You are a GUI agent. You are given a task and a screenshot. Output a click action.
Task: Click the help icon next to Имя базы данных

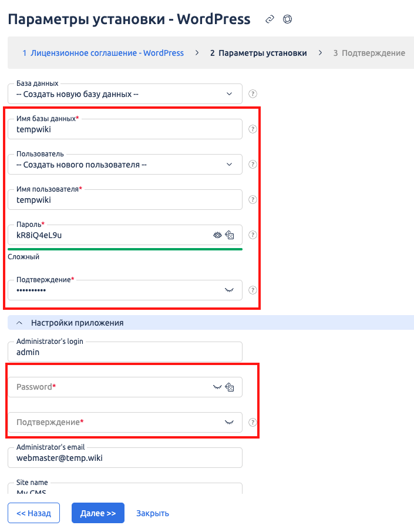[253, 129]
